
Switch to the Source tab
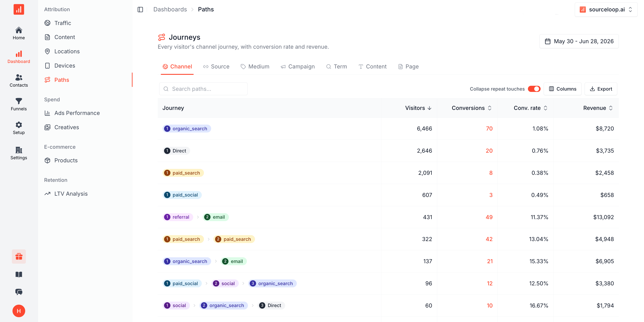click(x=216, y=67)
